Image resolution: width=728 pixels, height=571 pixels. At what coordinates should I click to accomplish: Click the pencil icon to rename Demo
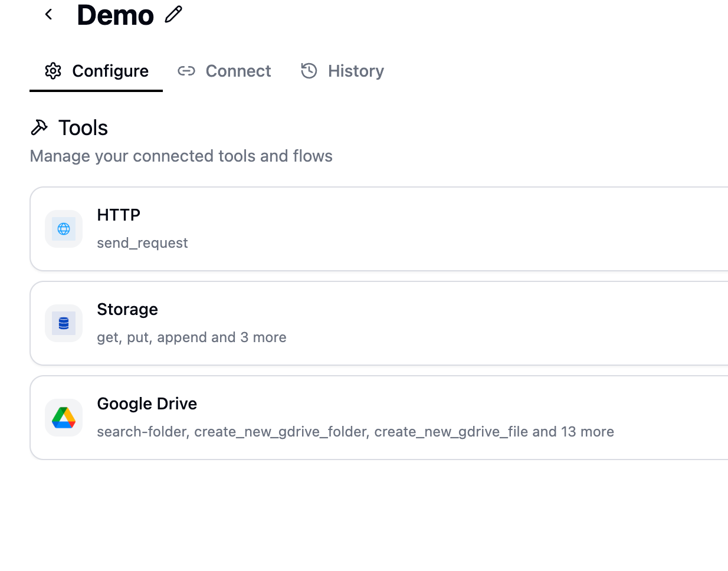173,14
